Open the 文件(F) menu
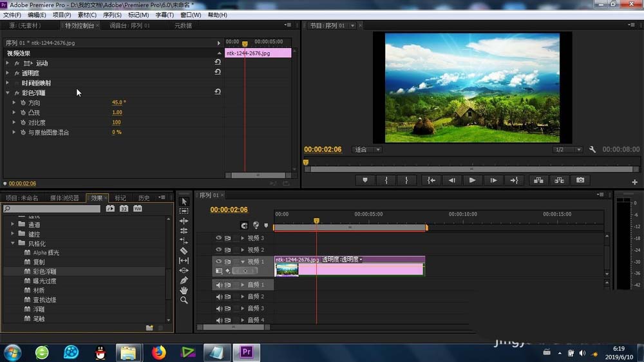The height and width of the screenshot is (362, 644). [x=12, y=15]
